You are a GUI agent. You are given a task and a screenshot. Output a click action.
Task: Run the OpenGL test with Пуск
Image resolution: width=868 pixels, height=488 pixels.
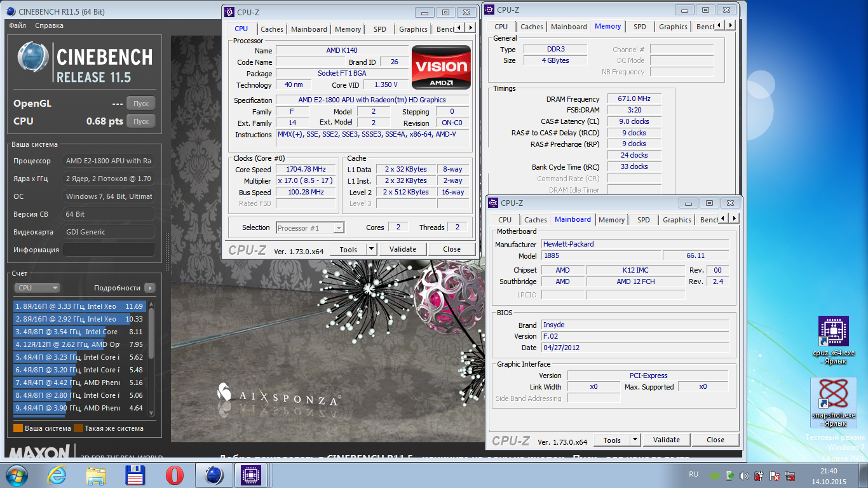point(140,104)
